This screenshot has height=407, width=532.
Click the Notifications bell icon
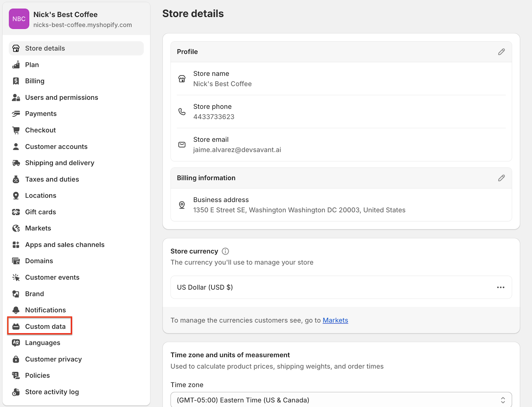tap(16, 310)
